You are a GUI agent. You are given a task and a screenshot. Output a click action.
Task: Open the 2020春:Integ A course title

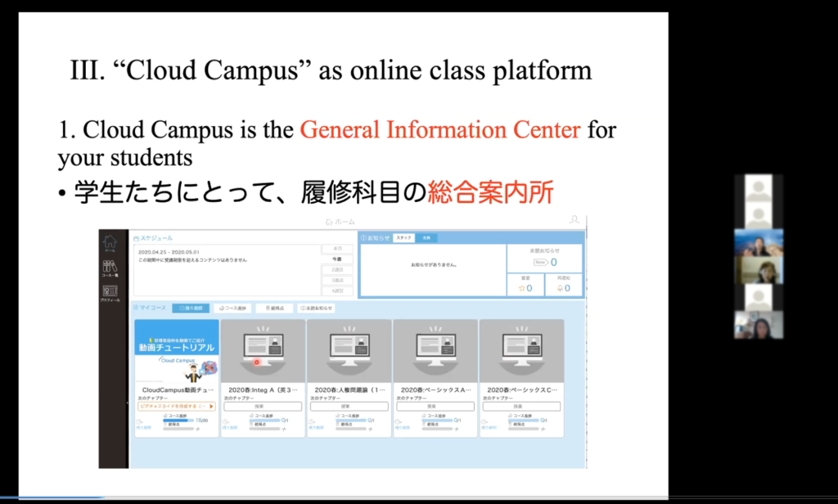(x=263, y=390)
